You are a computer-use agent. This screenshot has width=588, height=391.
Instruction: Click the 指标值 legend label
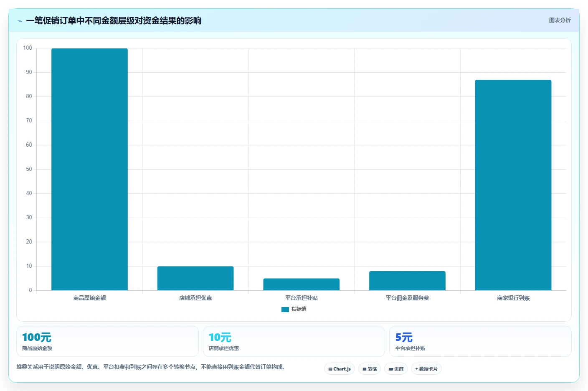coord(299,309)
